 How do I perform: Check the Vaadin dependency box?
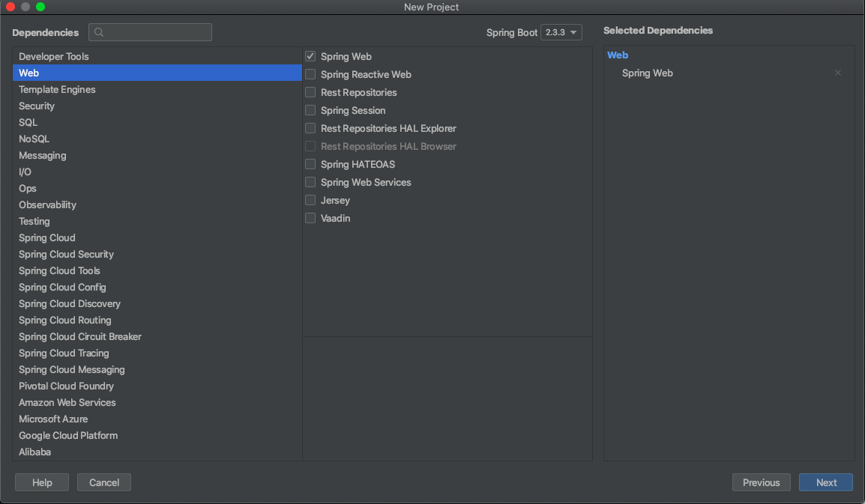[310, 218]
